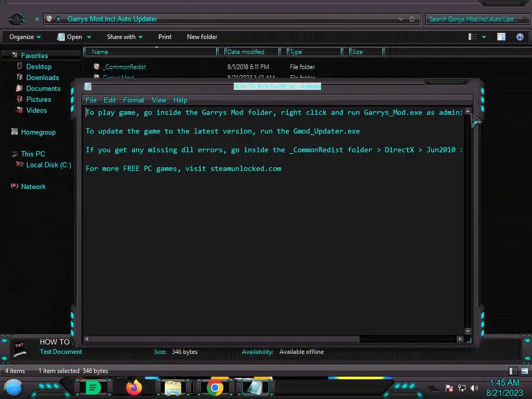Expand address bar history dropdown
Image resolution: width=532 pixels, height=399 pixels.
[x=401, y=19]
